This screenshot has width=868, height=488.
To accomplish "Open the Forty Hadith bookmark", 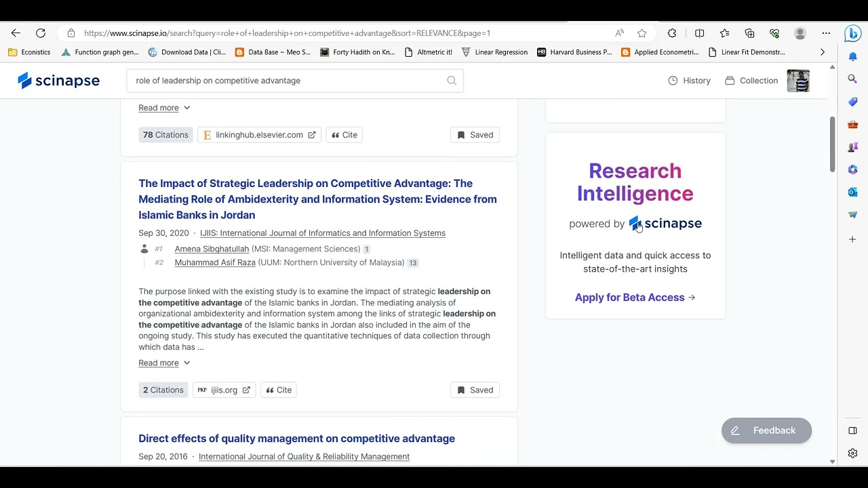I will (x=357, y=52).
